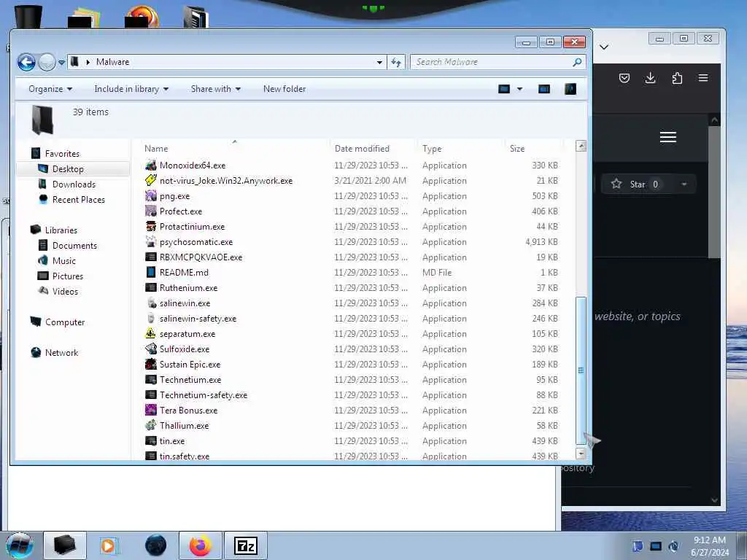The image size is (747, 560).
Task: Open the recent locations dropdown arrow
Action: [x=61, y=63]
